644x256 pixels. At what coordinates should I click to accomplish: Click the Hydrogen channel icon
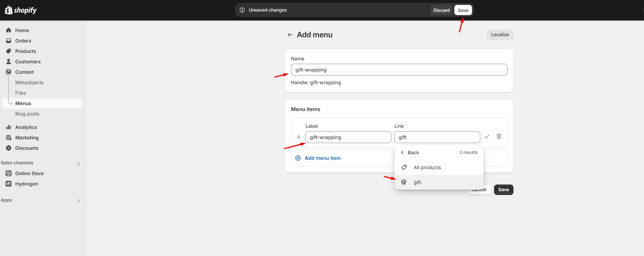click(x=9, y=184)
